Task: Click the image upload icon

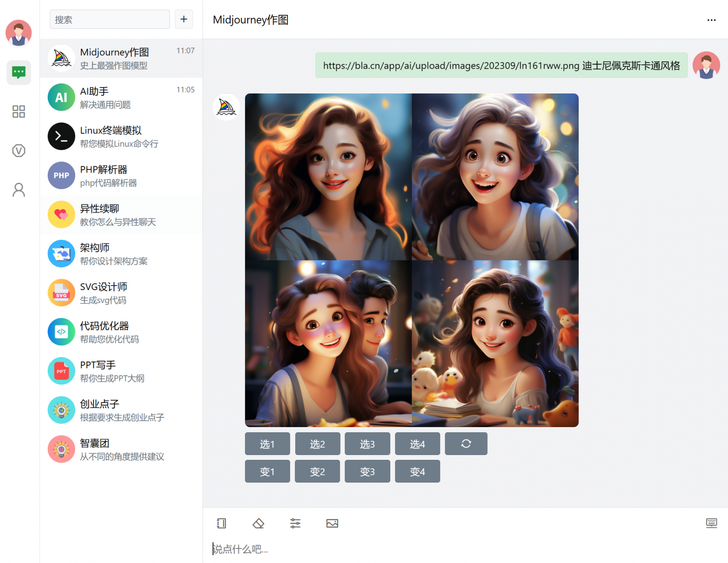Action: click(332, 523)
